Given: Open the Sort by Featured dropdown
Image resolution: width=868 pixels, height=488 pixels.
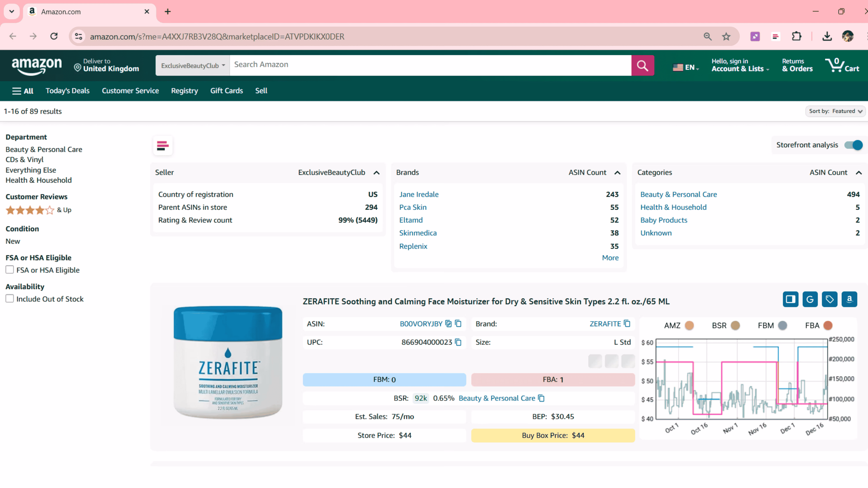Looking at the screenshot, I should coord(835,111).
